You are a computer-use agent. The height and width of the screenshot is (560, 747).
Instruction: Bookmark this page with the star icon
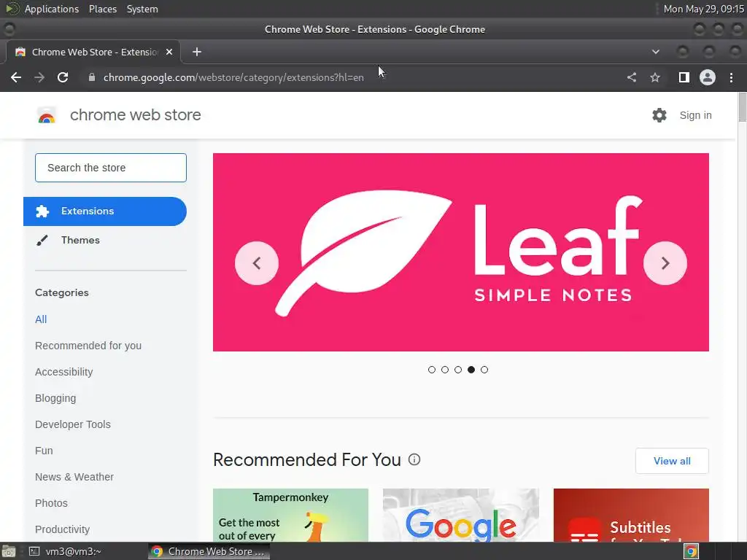pos(655,77)
